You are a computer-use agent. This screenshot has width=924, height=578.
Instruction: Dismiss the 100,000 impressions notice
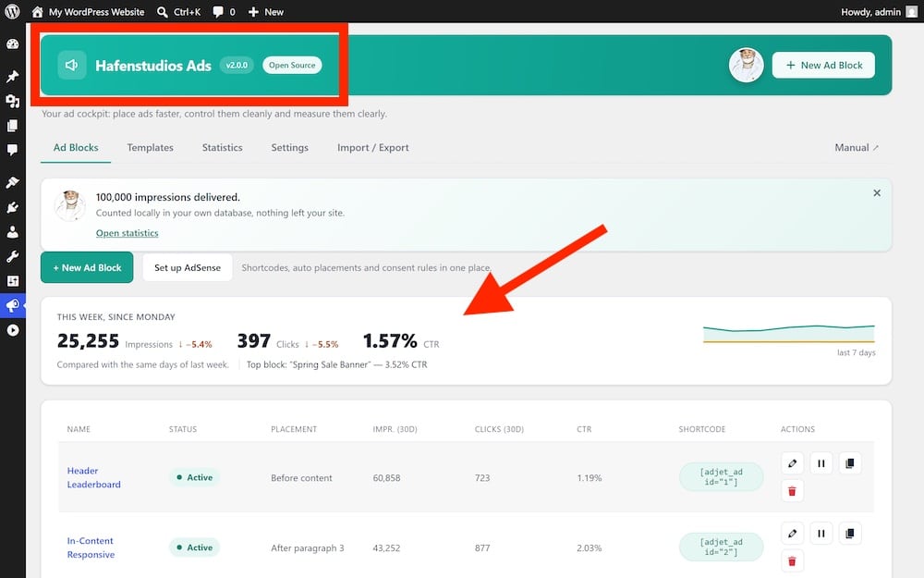pyautogui.click(x=877, y=193)
